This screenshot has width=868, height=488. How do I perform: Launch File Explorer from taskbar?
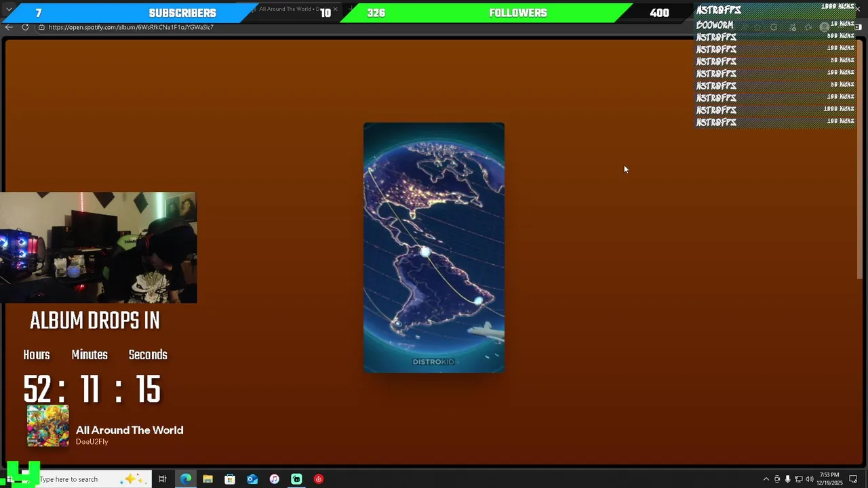208,479
